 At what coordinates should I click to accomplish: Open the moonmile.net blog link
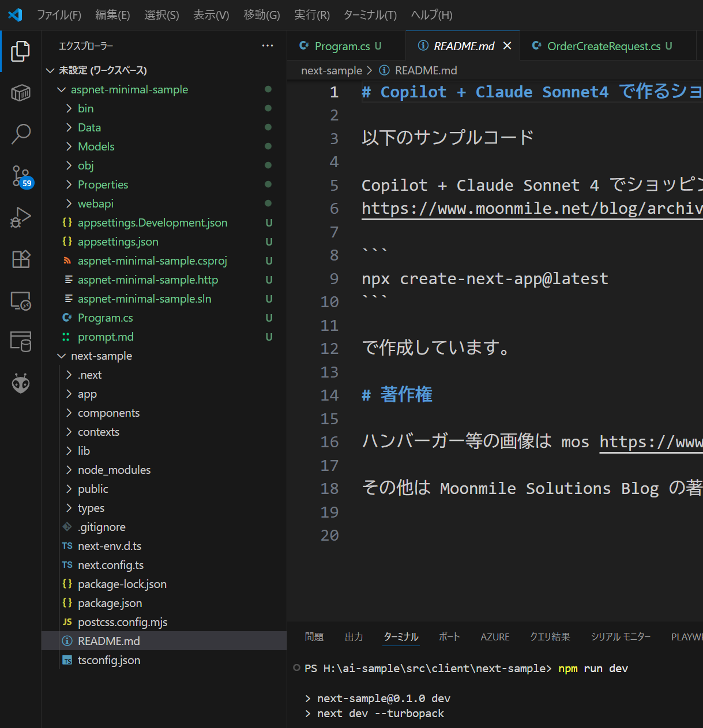[x=531, y=209]
